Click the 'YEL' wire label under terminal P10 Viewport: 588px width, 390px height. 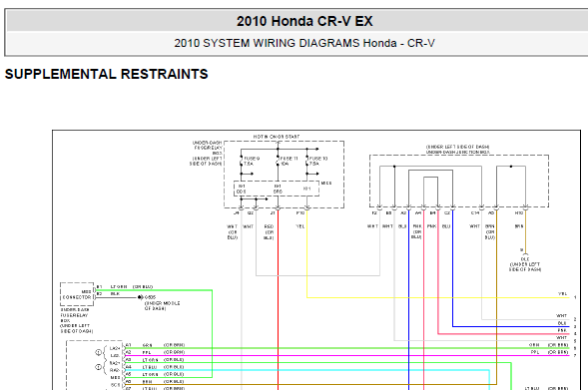tap(300, 226)
